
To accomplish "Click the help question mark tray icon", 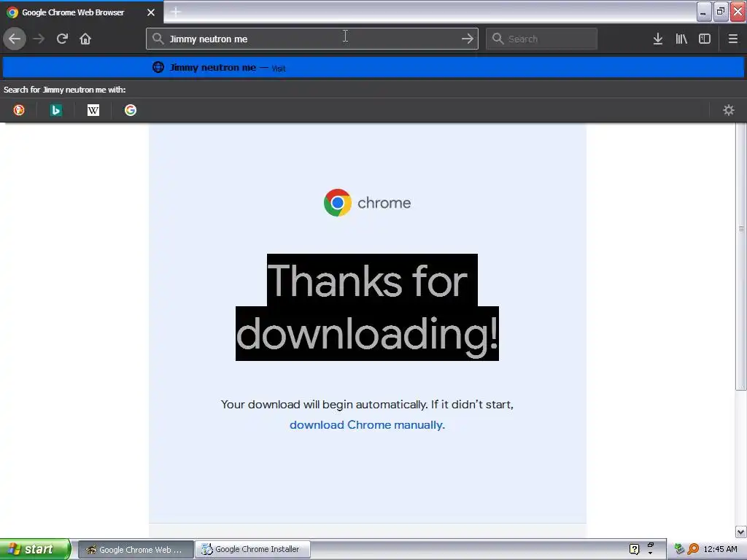I will click(x=634, y=549).
